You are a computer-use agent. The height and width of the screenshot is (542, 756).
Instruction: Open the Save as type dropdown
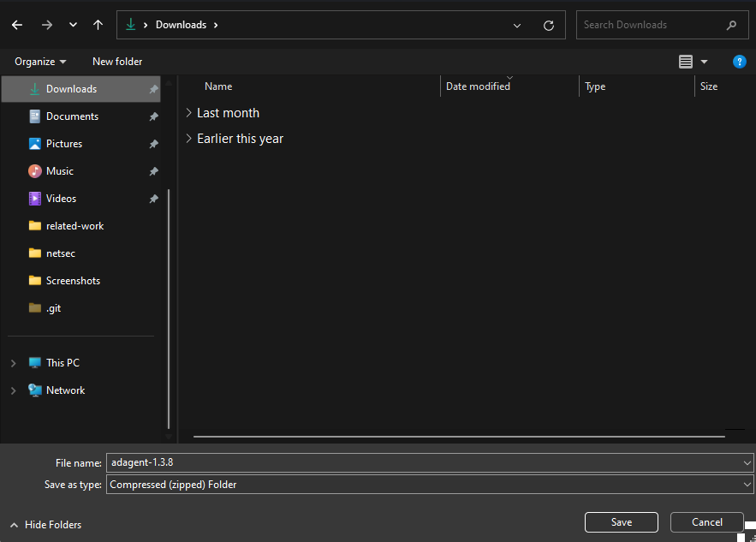[747, 485]
